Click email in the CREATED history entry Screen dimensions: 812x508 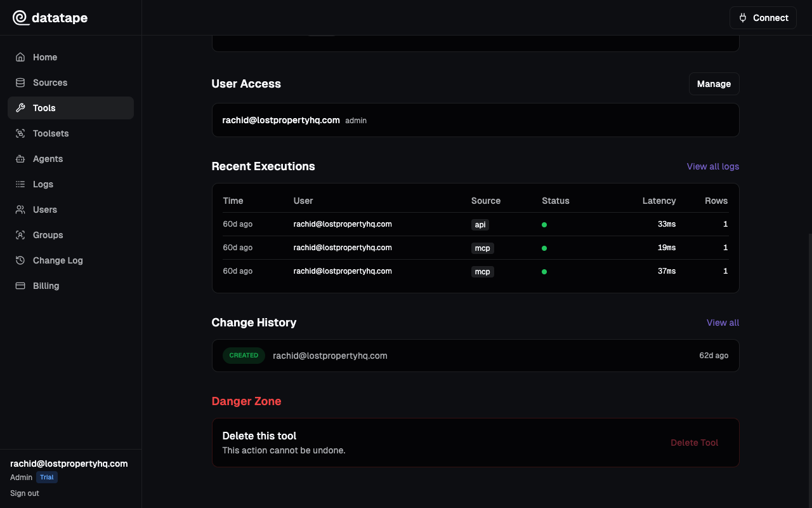tap(330, 356)
